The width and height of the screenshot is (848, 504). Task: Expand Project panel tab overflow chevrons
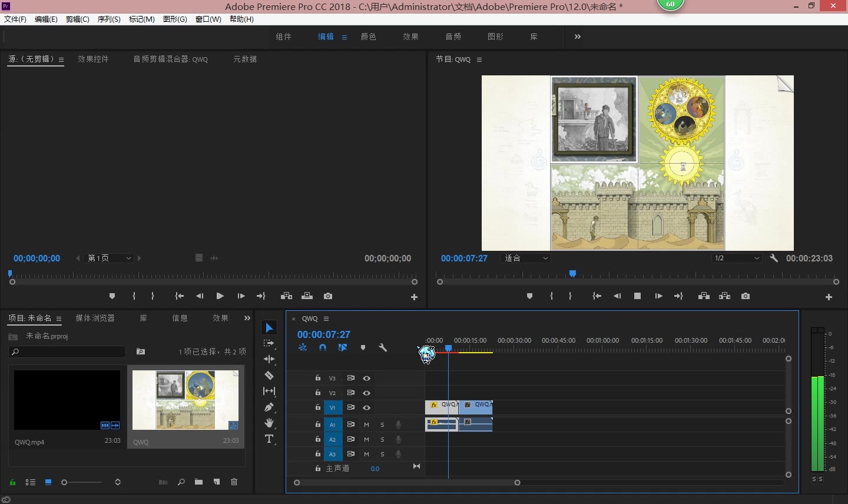(x=247, y=318)
